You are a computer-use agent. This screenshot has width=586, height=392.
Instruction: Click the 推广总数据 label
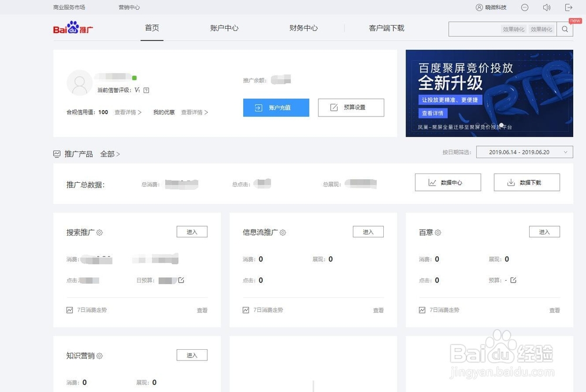86,185
